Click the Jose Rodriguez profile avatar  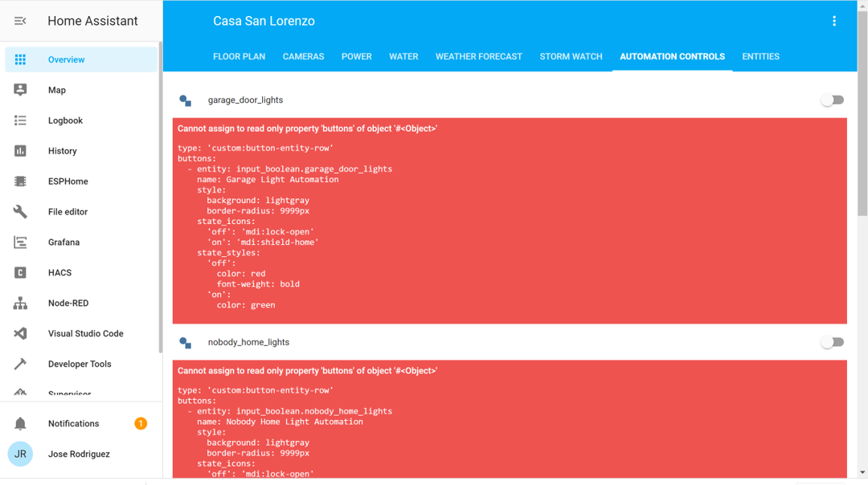tap(20, 454)
